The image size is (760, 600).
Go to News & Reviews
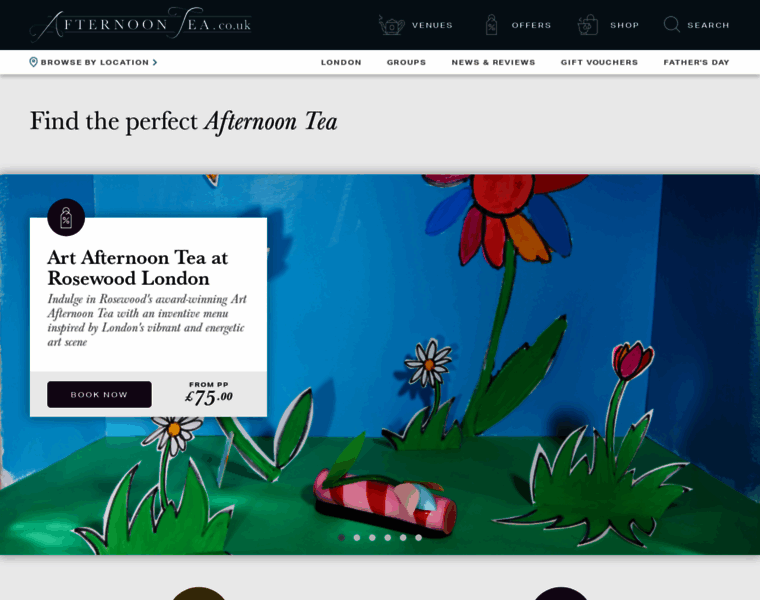tap(493, 62)
